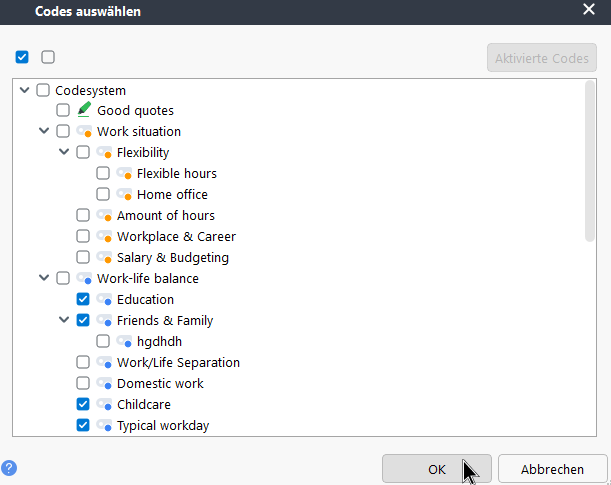Select the Flexible hours row text
This screenshot has height=485, width=611.
tap(177, 173)
